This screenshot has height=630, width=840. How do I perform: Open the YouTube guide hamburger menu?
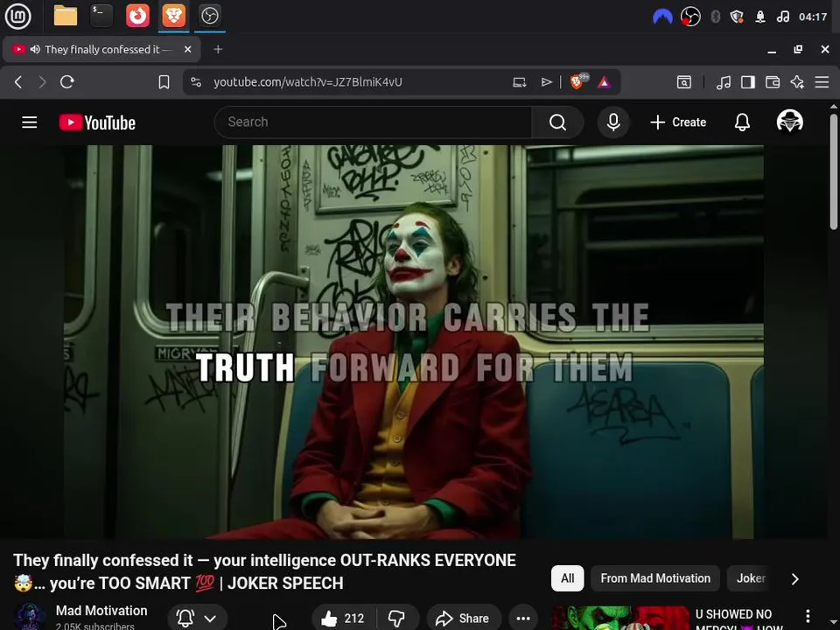point(30,122)
